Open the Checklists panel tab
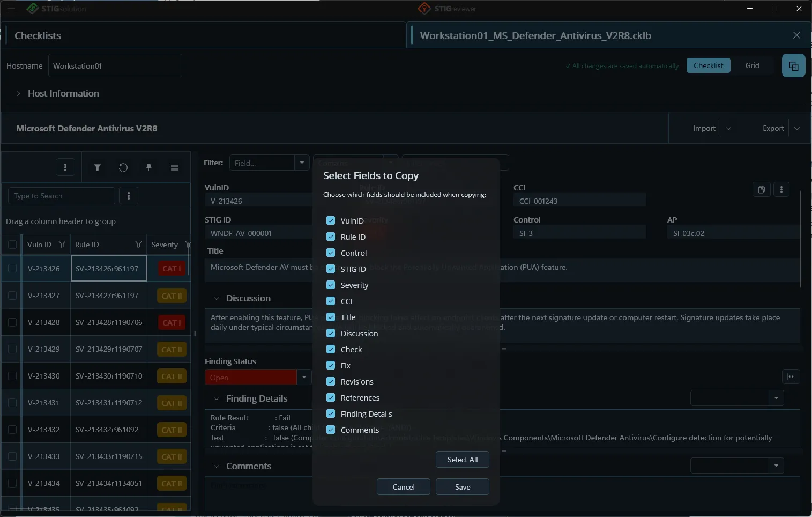This screenshot has height=517, width=812. (38, 35)
